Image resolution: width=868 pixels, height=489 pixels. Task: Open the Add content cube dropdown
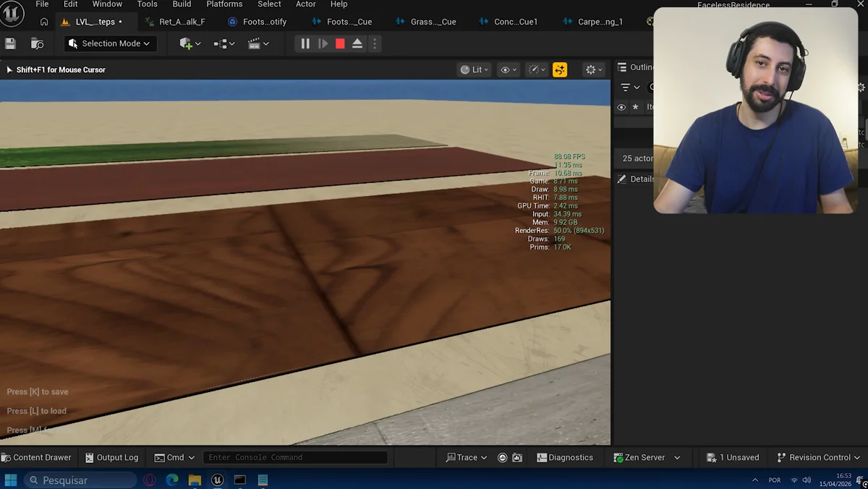(190, 43)
